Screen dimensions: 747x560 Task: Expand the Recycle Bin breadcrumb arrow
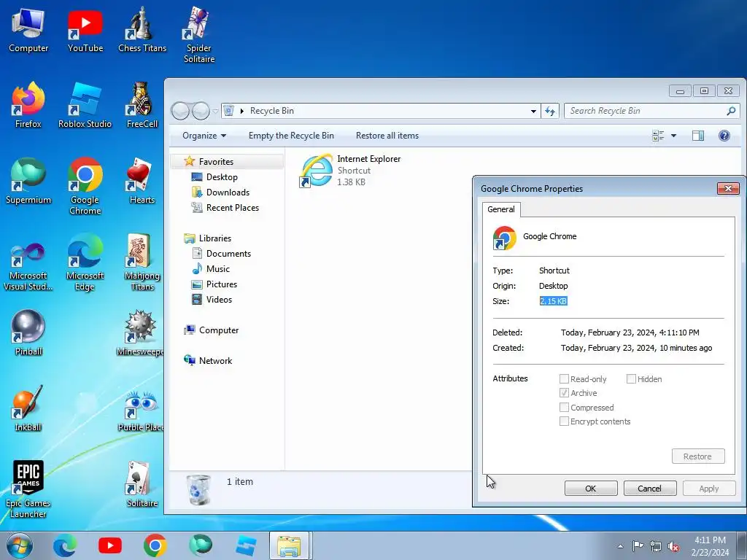click(x=242, y=111)
